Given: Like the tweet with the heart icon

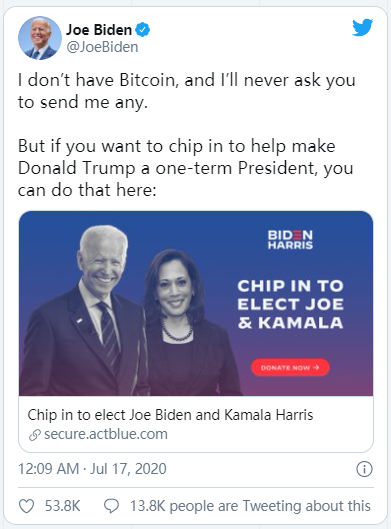Looking at the screenshot, I should [26, 506].
